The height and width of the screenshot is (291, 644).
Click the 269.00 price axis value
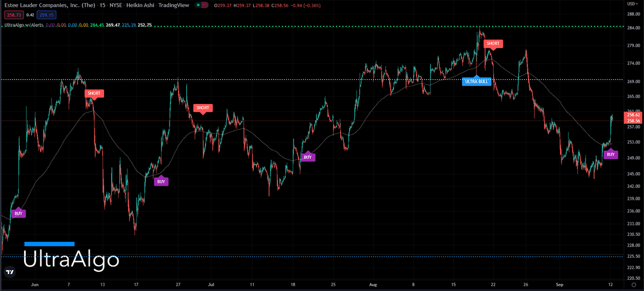[633, 81]
